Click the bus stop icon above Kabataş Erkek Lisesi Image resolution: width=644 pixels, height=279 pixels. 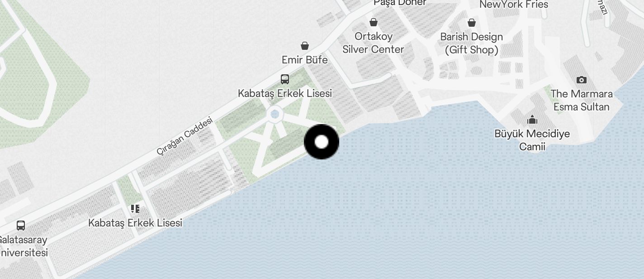click(x=285, y=79)
